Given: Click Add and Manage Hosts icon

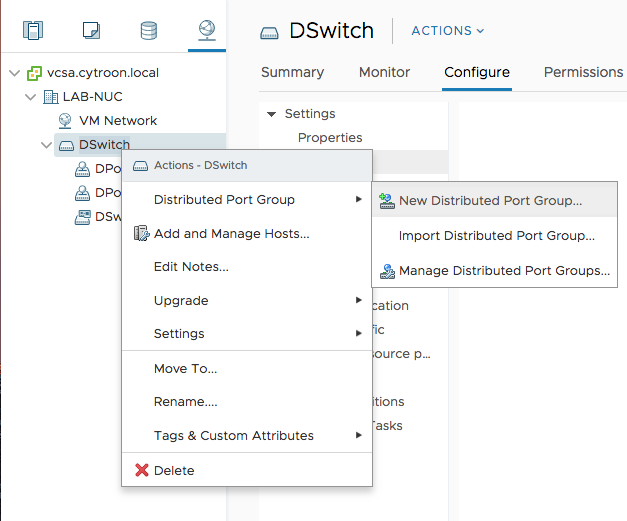Looking at the screenshot, I should point(141,234).
